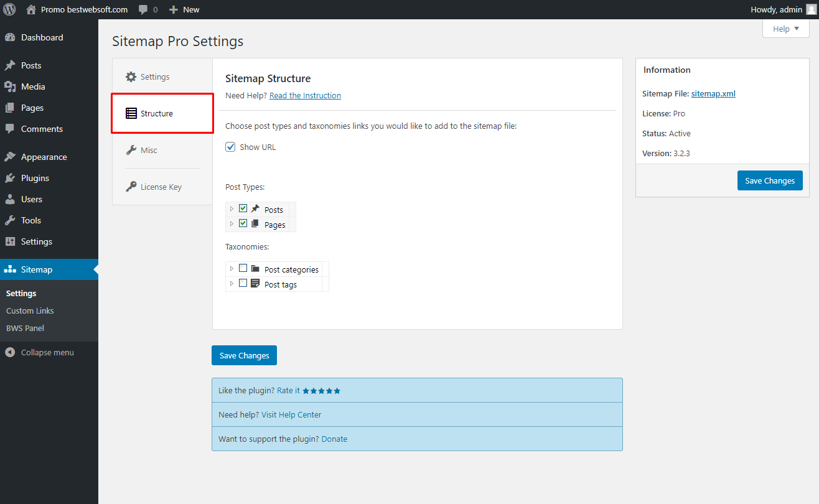Open the Users menu label
819x504 pixels.
coord(32,199)
